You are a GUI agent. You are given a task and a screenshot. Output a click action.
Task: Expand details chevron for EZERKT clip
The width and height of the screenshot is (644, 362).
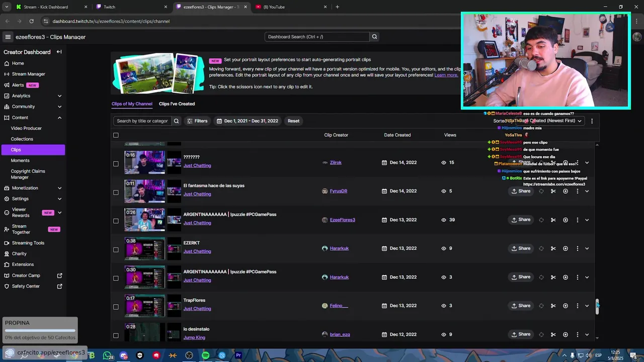[x=587, y=248]
